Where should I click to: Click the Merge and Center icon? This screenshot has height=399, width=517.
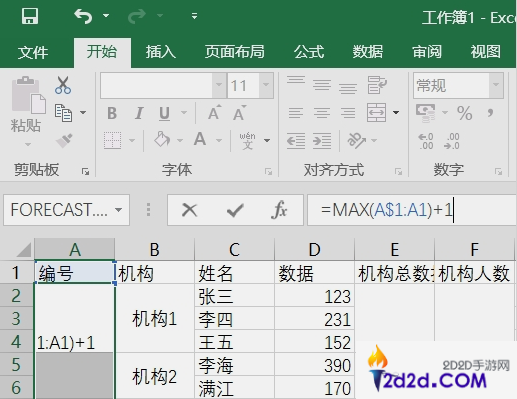[376, 113]
